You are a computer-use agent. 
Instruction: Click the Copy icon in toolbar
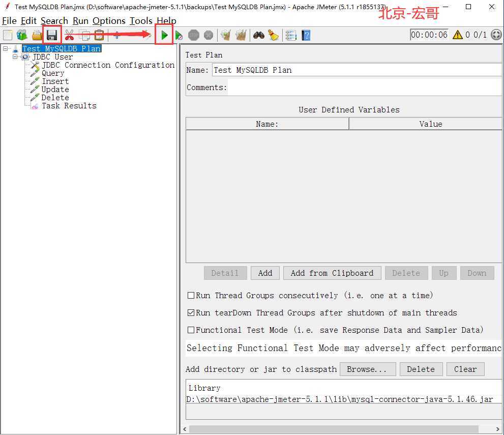(x=84, y=35)
